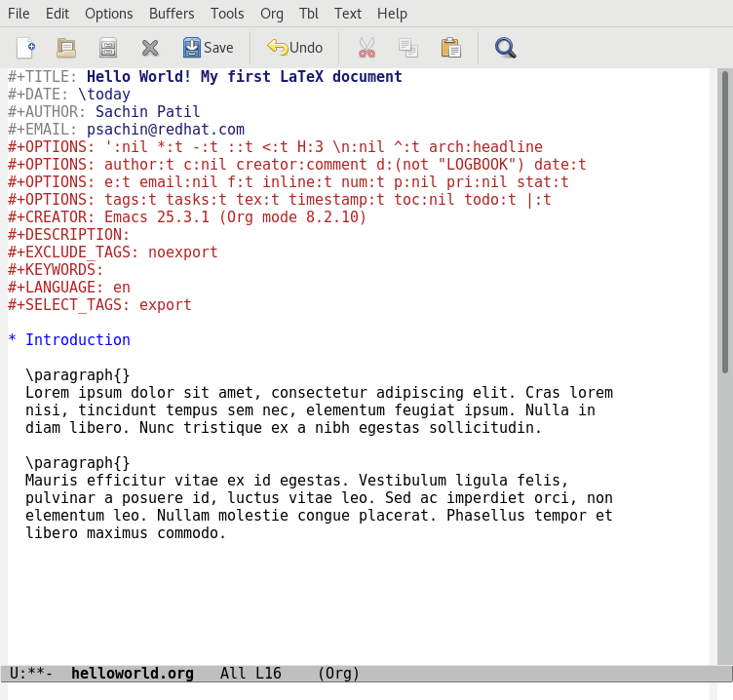Expand the Options menu
Screen dimensions: 733x700
point(108,14)
